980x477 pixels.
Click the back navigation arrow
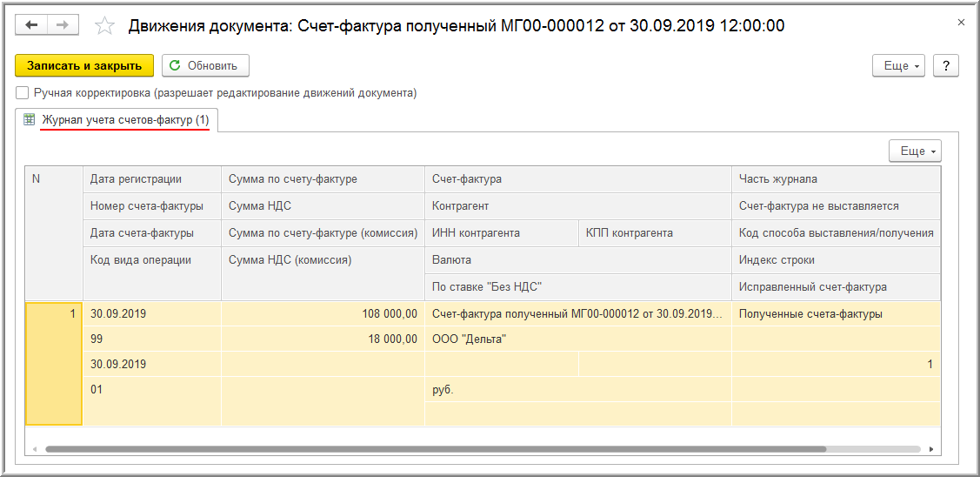coord(32,25)
